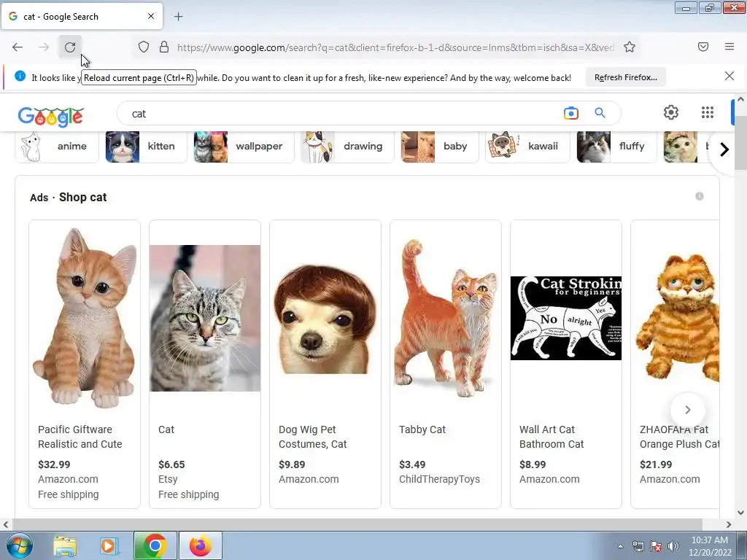Filter images by kitten chip
Screen dimensions: 747x560
[x=146, y=147]
